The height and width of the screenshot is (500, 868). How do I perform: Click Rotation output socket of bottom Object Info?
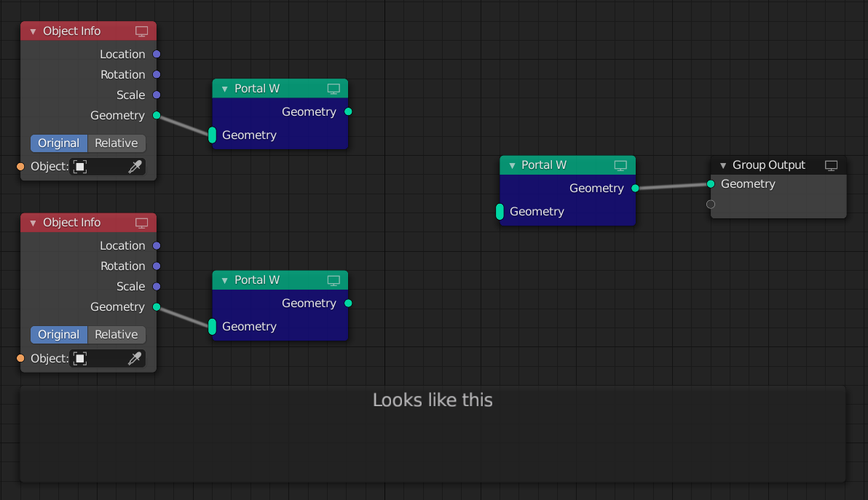pos(157,266)
